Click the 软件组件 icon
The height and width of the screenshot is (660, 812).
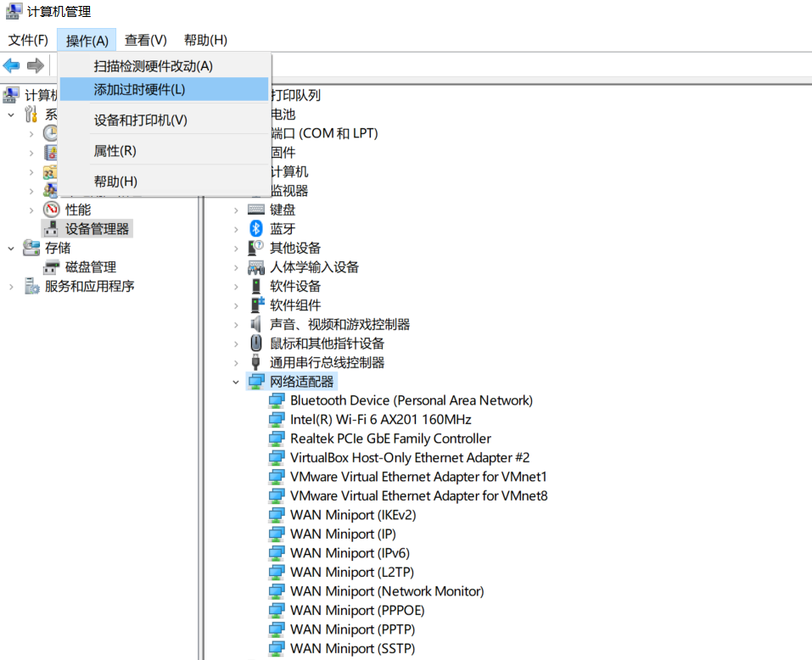(257, 305)
